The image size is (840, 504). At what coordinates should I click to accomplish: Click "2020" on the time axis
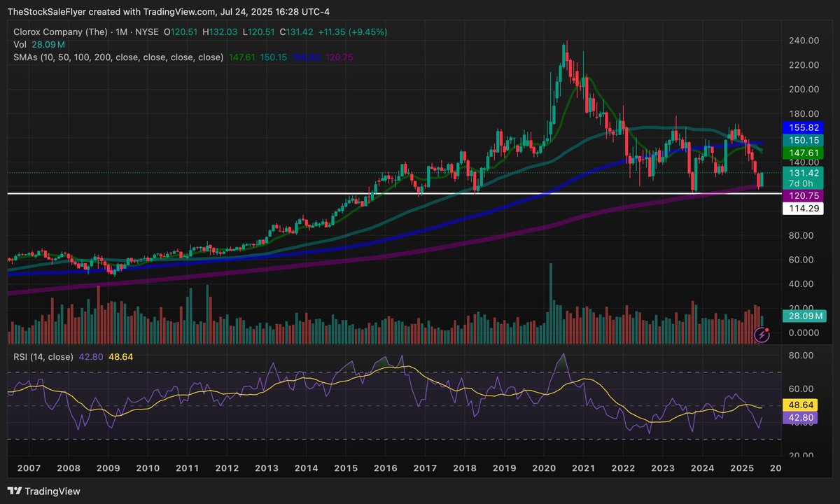tap(545, 468)
